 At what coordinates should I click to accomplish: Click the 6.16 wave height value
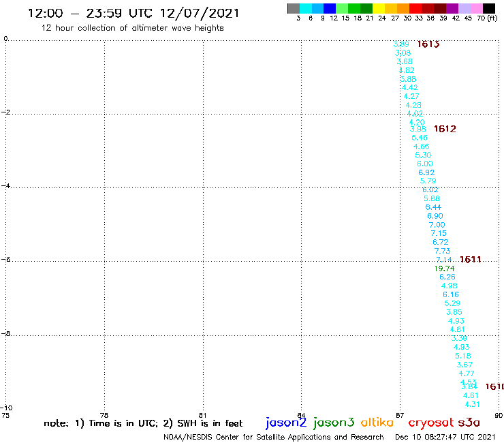pos(451,294)
